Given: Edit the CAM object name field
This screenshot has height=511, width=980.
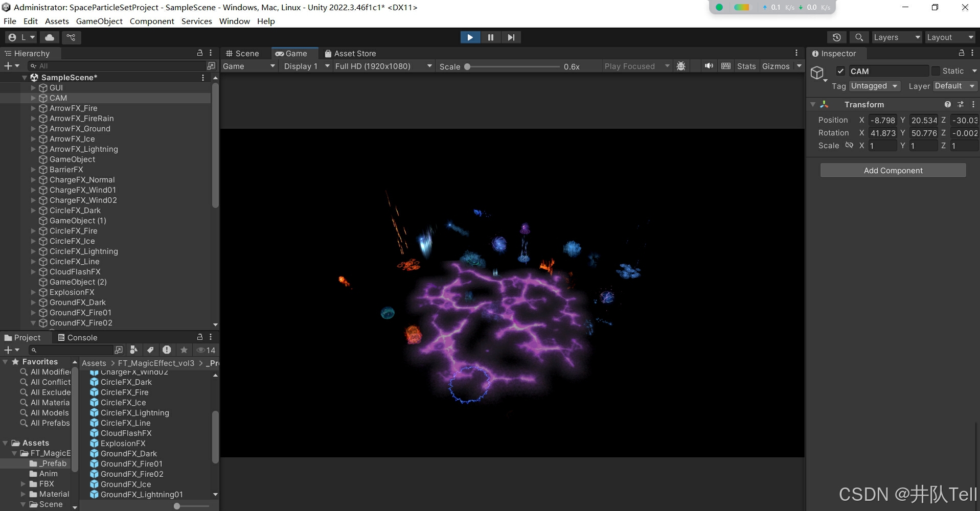Looking at the screenshot, I should (x=888, y=71).
